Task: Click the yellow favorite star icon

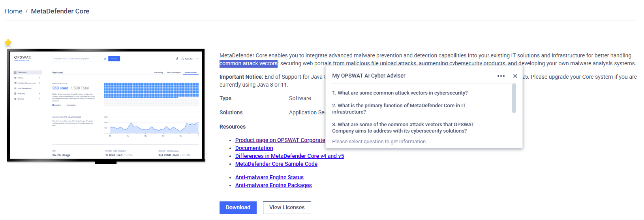Action: [8, 42]
